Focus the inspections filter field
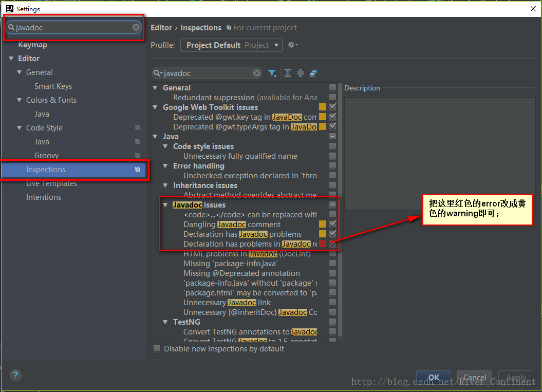542x392 pixels. [207, 73]
